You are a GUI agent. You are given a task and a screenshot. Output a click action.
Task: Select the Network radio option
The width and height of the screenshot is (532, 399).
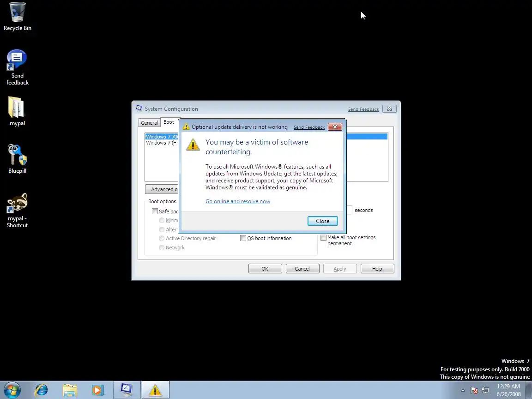(x=162, y=248)
